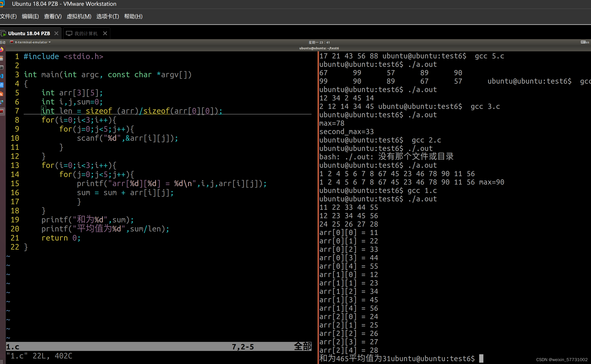Image resolution: width=591 pixels, height=364 pixels.
Task: Open the Files manager dock icon
Action: pos(2,58)
